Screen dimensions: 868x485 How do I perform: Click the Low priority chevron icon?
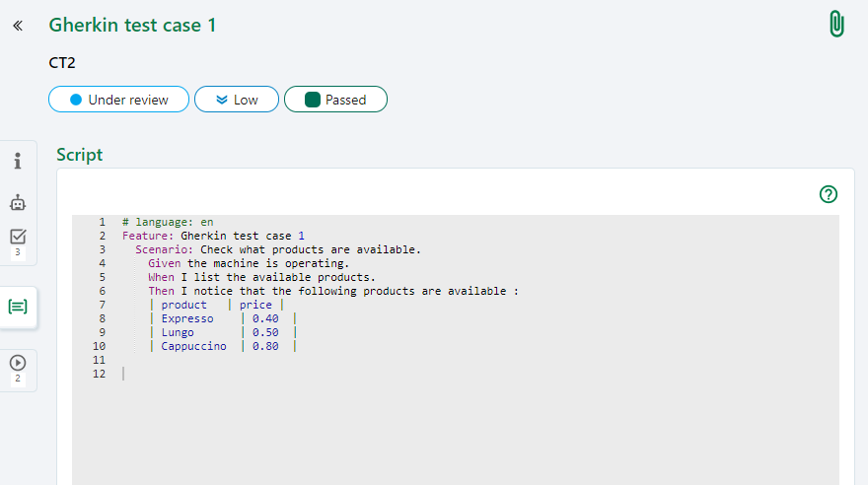pos(221,100)
